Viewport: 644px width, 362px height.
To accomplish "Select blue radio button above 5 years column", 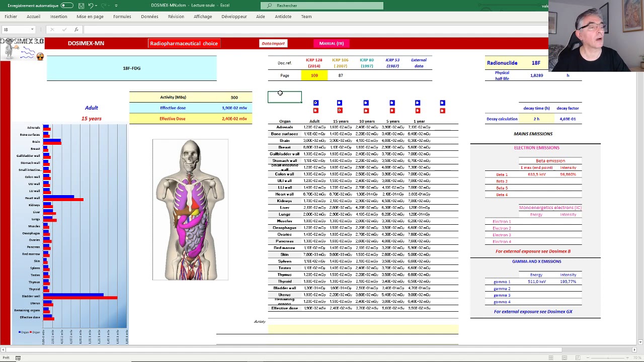I will (392, 103).
